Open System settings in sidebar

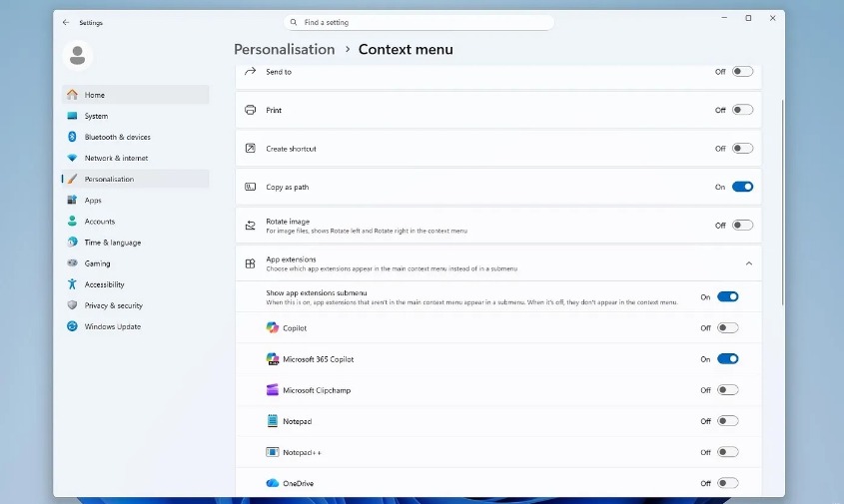coord(136,116)
